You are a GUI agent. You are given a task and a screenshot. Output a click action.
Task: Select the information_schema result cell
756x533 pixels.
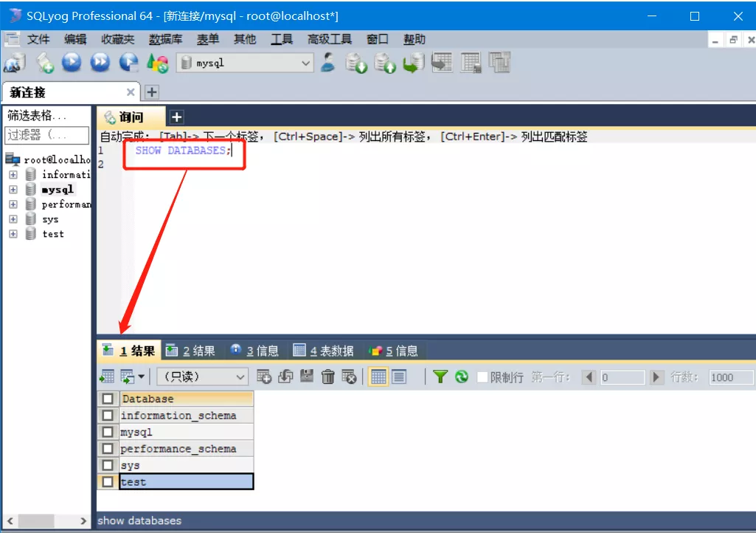[x=186, y=415]
